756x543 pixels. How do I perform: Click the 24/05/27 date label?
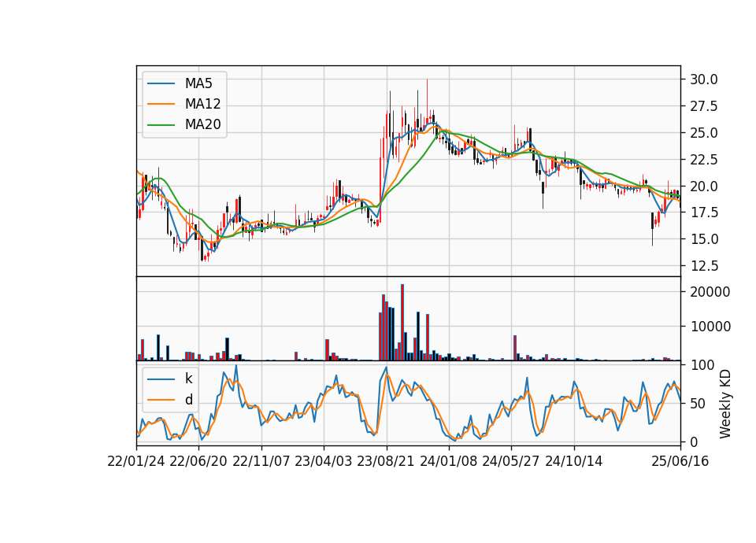click(x=511, y=462)
